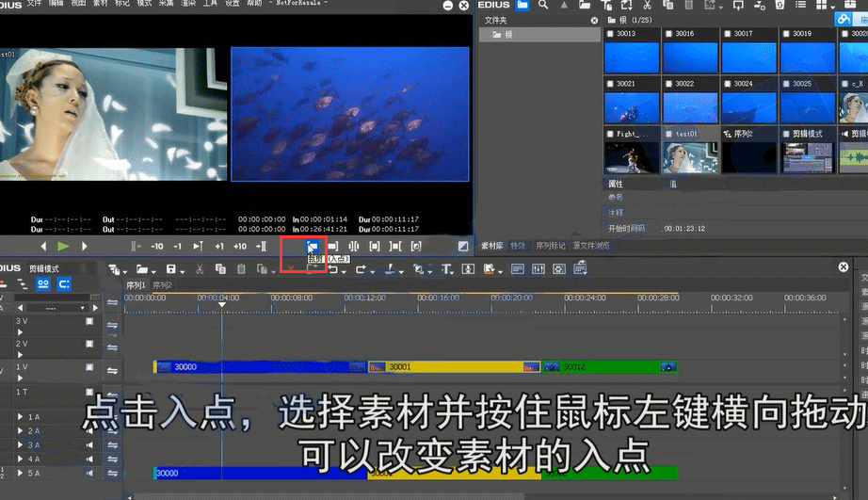Click the bin search magnifier icon
Image resolution: width=868 pixels, height=500 pixels.
pyautogui.click(x=543, y=5)
